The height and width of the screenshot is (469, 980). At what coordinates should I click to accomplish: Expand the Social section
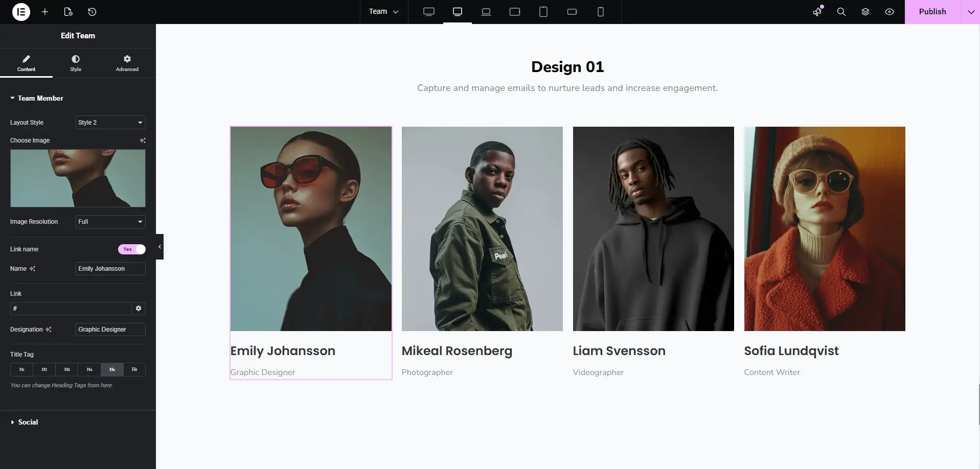click(28, 422)
